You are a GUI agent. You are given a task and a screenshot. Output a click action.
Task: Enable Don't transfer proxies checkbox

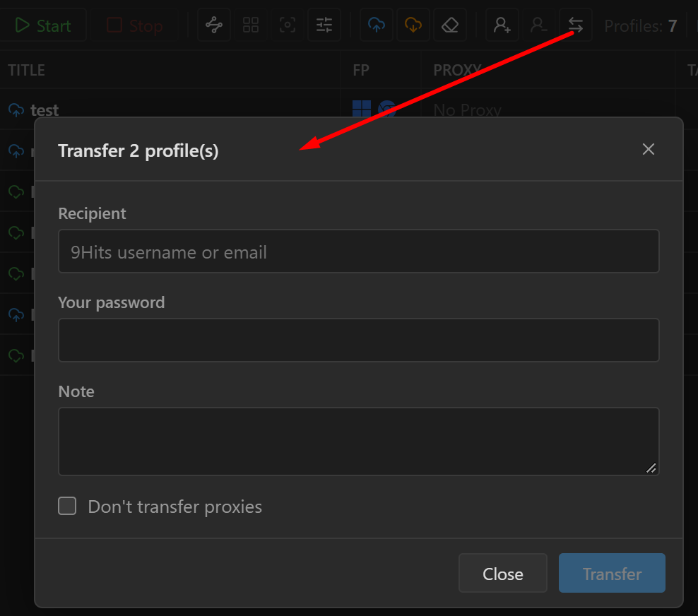coord(67,506)
